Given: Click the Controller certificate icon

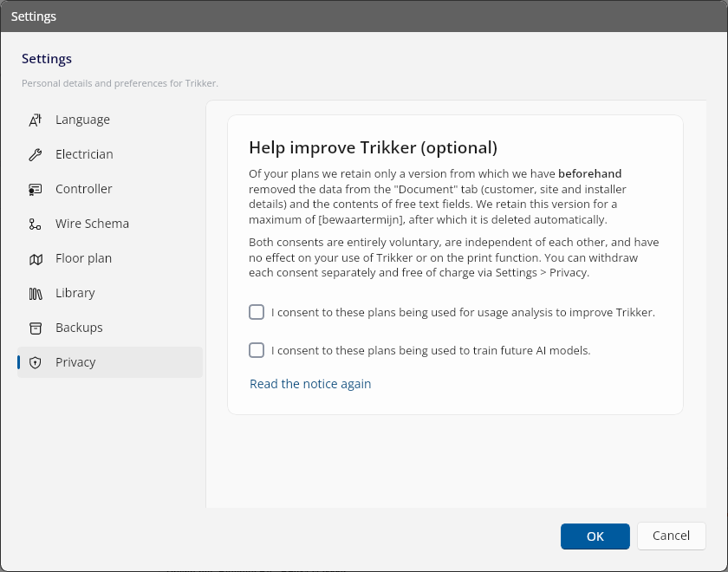Looking at the screenshot, I should tap(36, 190).
